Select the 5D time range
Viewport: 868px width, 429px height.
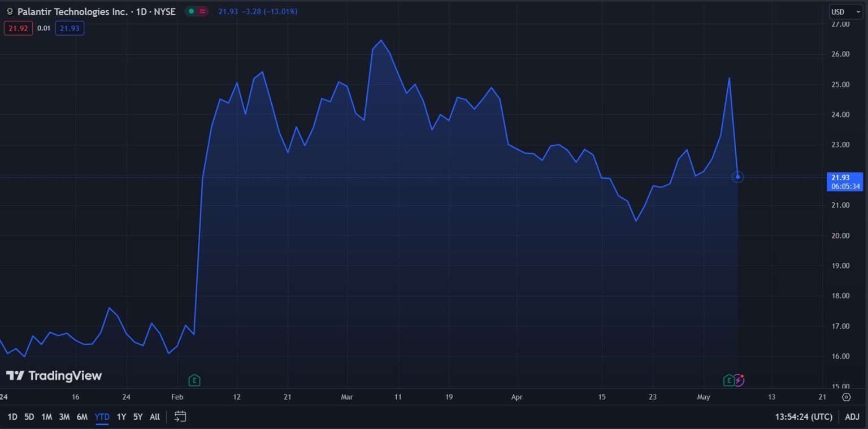point(29,417)
